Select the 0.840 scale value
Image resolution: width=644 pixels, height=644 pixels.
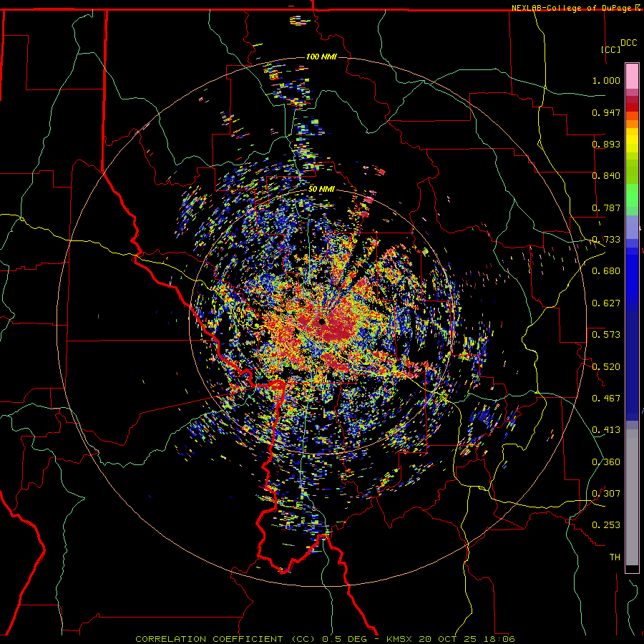[606, 176]
